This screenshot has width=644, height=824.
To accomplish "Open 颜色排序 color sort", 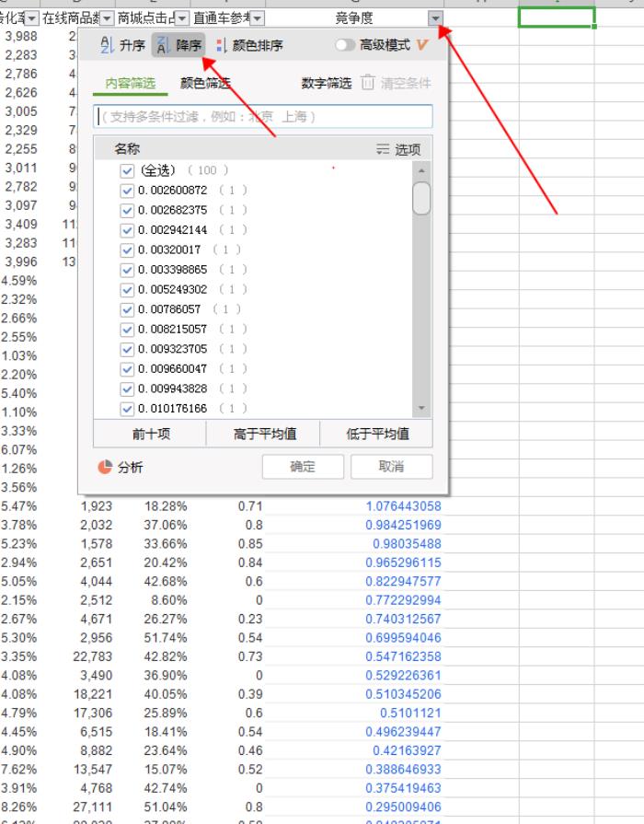I will click(x=249, y=45).
